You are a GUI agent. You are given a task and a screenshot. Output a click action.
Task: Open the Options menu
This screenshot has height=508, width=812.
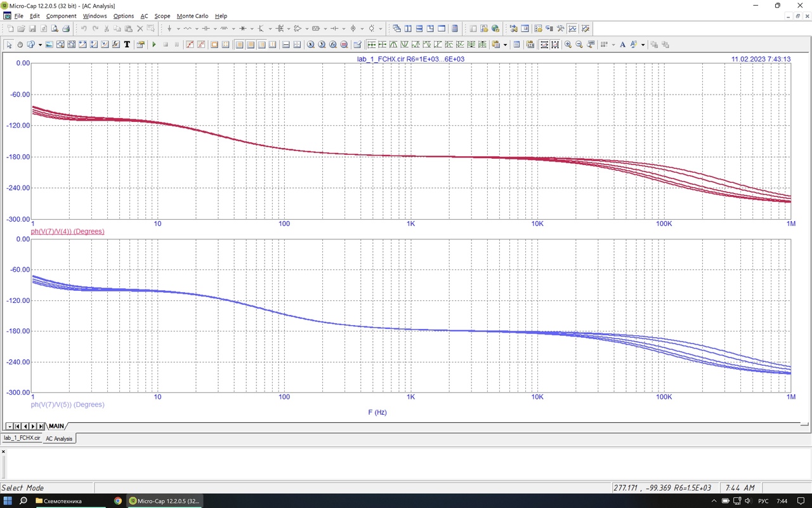pyautogui.click(x=124, y=16)
